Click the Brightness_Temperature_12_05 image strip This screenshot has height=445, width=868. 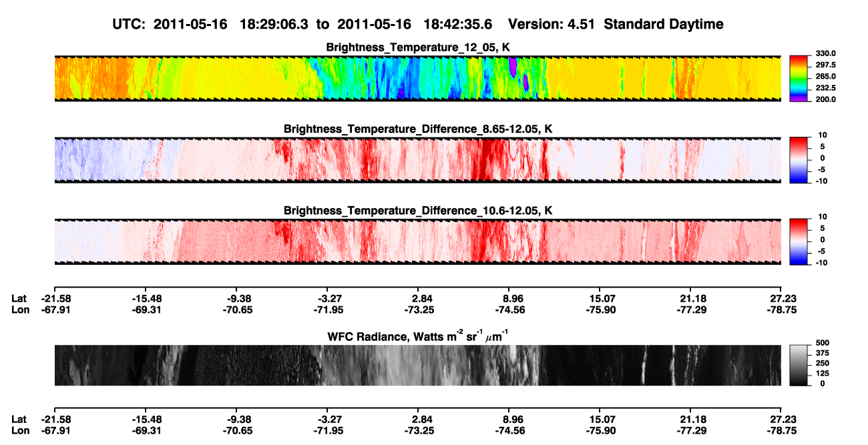coord(418,79)
